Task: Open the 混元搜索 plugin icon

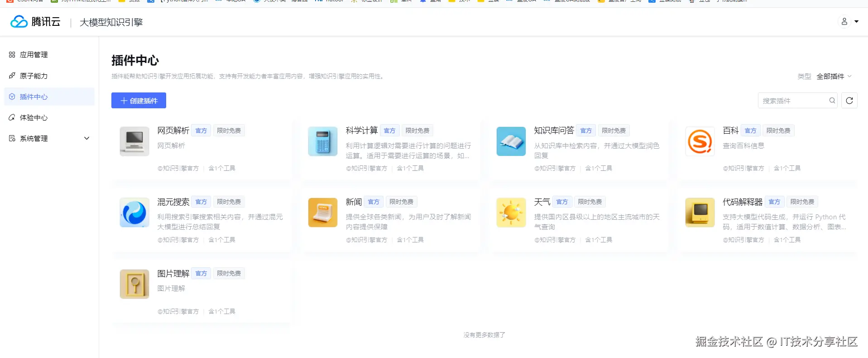Action: (134, 213)
